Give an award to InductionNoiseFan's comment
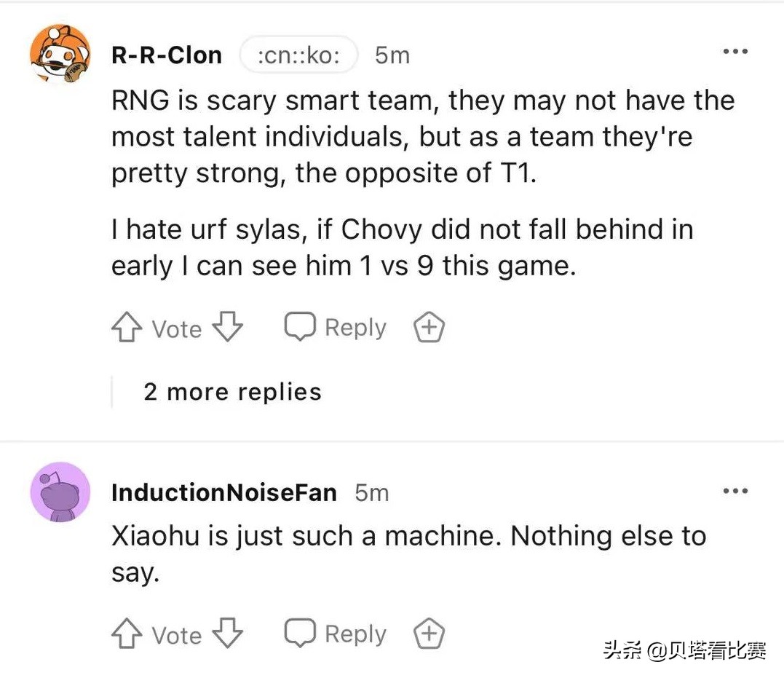 [428, 633]
